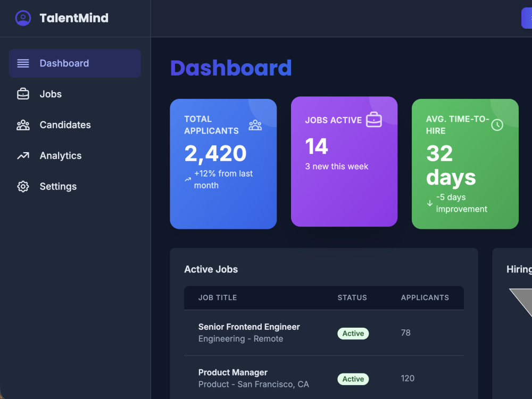
Task: Click the TalentMind logo icon
Action: [23, 18]
